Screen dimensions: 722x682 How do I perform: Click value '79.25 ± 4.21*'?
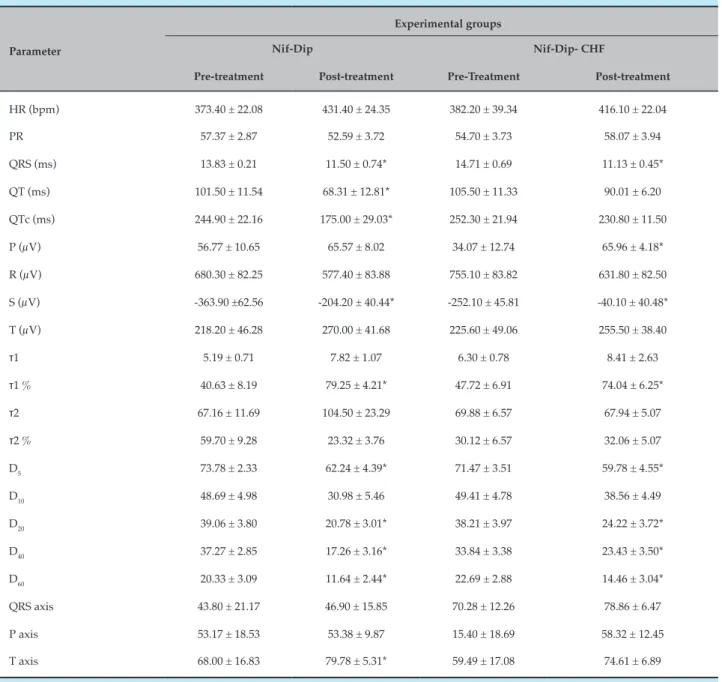(x=356, y=385)
